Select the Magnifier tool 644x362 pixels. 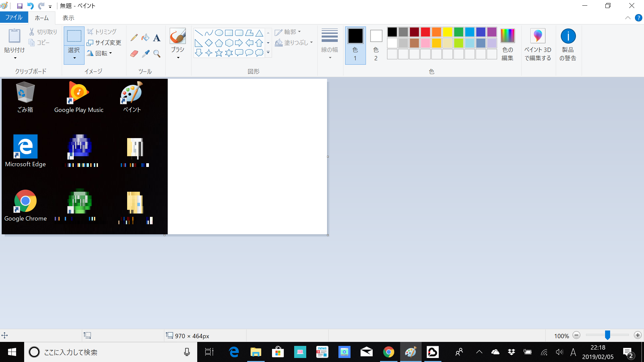pyautogui.click(x=157, y=54)
